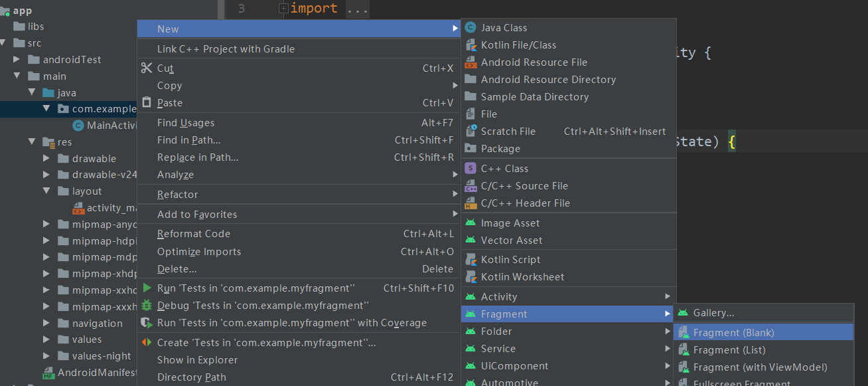Viewport: 868px width, 386px height.
Task: Select Copy from context menu
Action: (x=299, y=86)
